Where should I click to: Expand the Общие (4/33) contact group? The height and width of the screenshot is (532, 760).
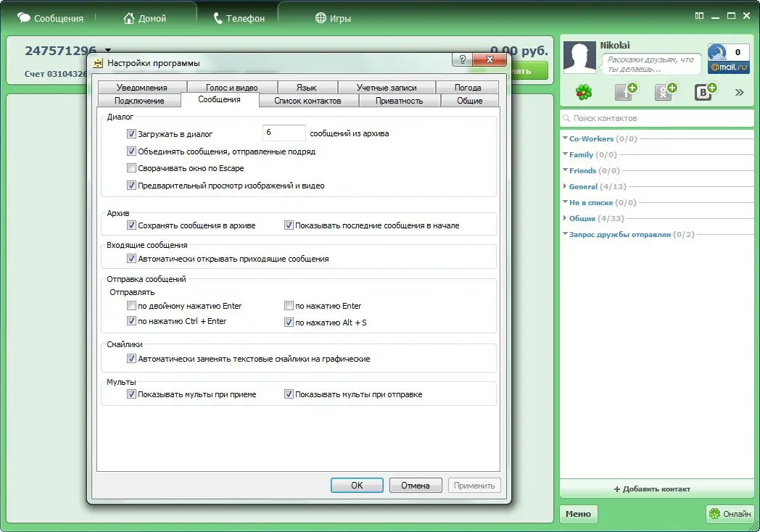click(565, 218)
